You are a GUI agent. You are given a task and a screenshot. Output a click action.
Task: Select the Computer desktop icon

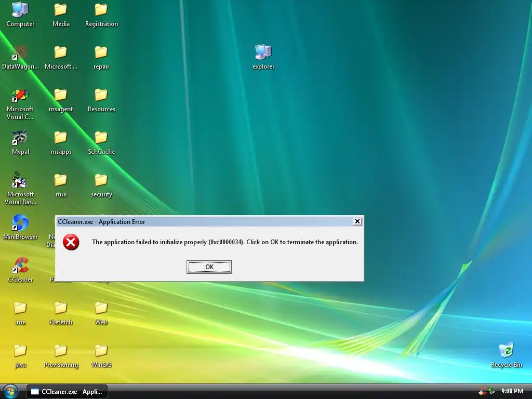[x=20, y=15]
